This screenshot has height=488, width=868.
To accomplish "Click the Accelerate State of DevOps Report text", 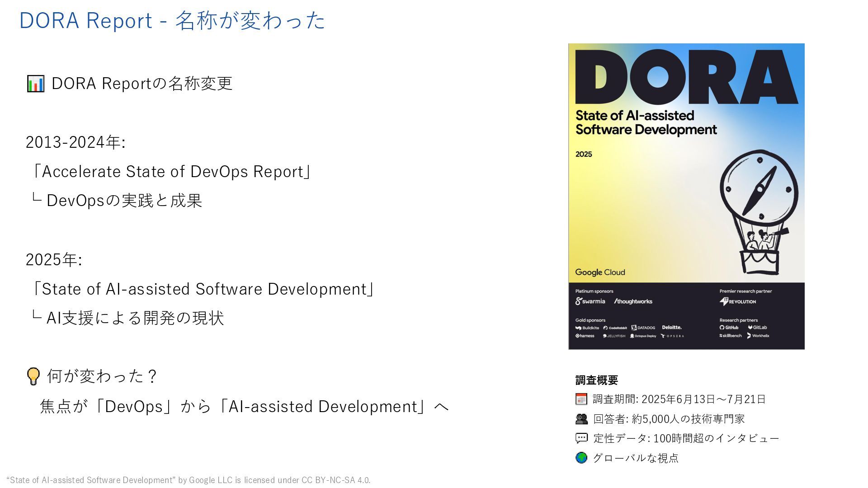I will (x=172, y=172).
